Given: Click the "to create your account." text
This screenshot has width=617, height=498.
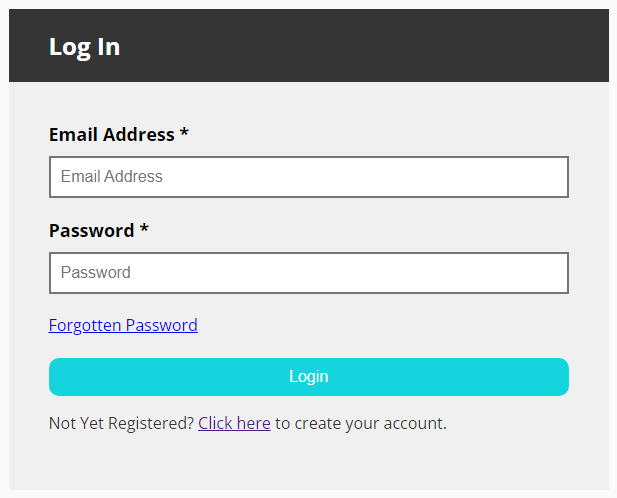Looking at the screenshot, I should (x=361, y=423).
